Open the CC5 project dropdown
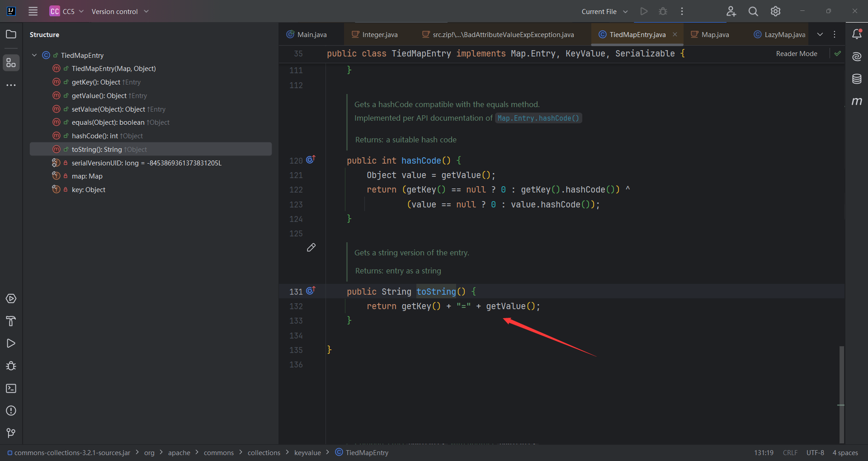This screenshot has width=868, height=461. 67,11
